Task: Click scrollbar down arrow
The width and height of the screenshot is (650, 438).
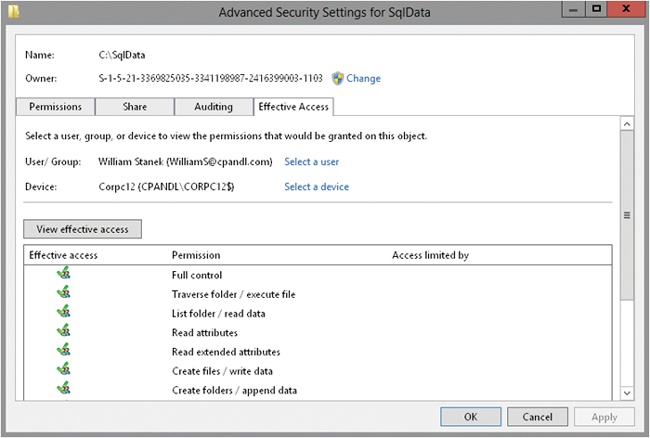Action: click(627, 392)
